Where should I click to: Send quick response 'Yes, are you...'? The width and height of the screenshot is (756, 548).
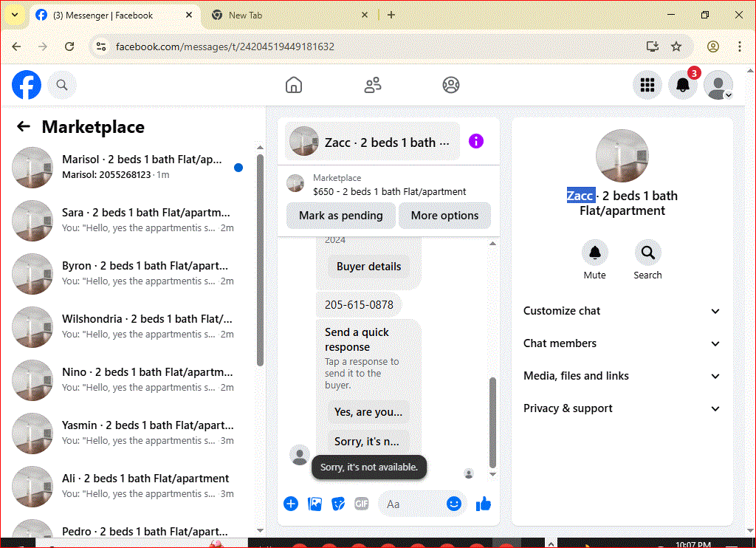(368, 412)
